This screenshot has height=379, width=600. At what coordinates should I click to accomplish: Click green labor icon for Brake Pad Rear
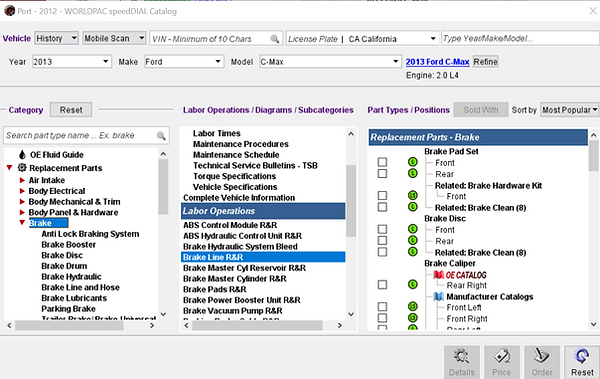tap(412, 173)
